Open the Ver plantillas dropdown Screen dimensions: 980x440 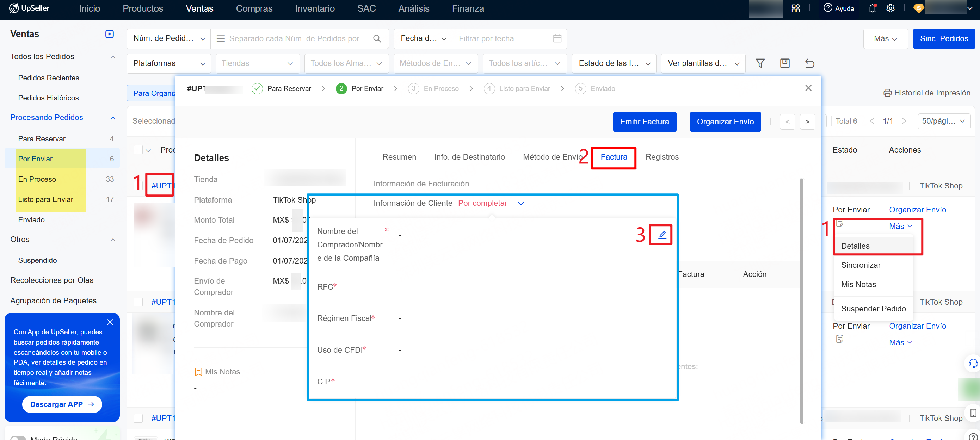coord(703,63)
